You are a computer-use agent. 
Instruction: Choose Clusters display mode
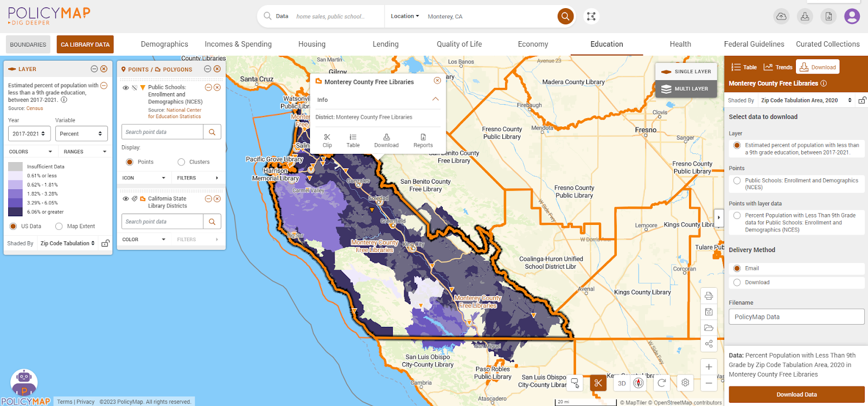(181, 162)
